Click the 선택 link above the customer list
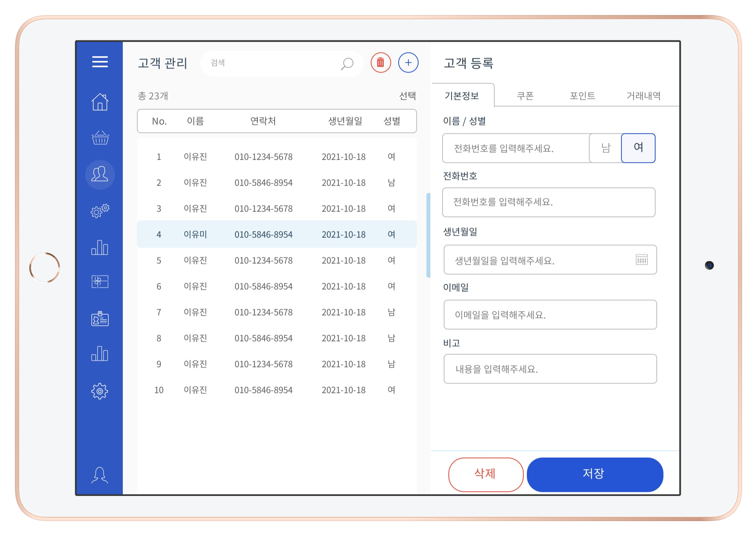The image size is (756, 536). point(407,96)
